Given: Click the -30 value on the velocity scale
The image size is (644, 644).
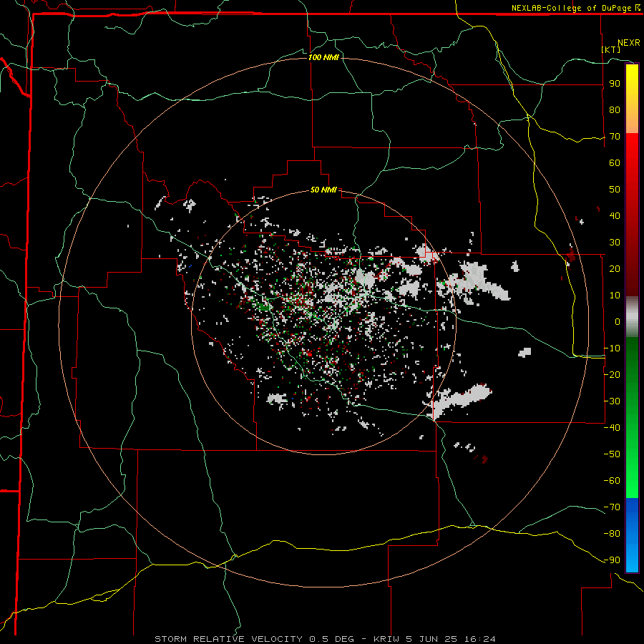Looking at the screenshot, I should (x=612, y=401).
